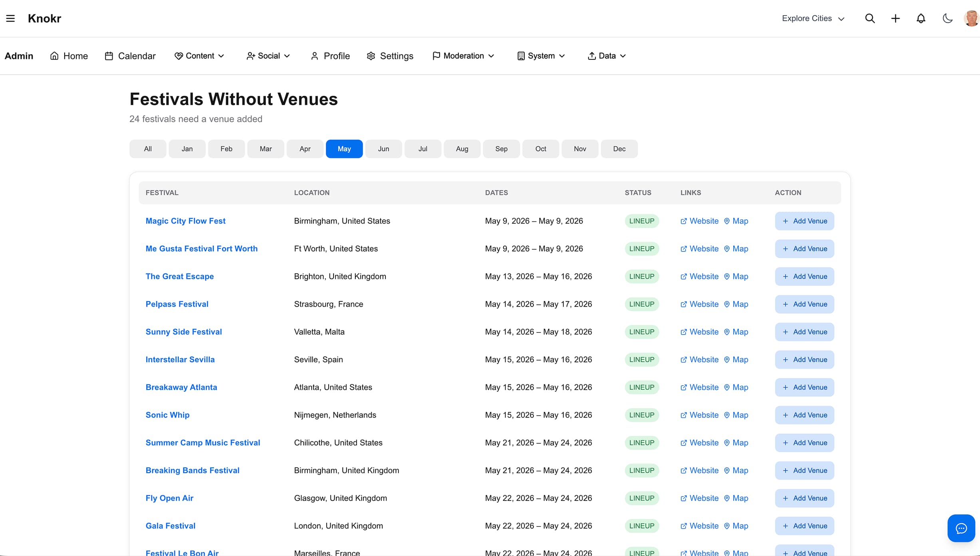This screenshot has width=980, height=556.
Task: Open the Data dropdown menu
Action: [606, 56]
